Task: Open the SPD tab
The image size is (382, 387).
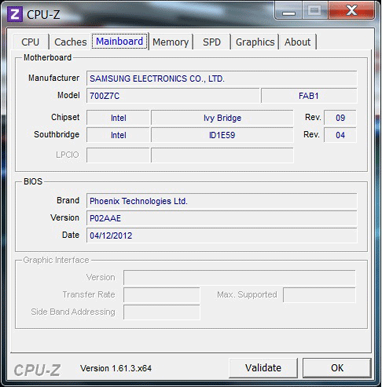Action: point(212,42)
